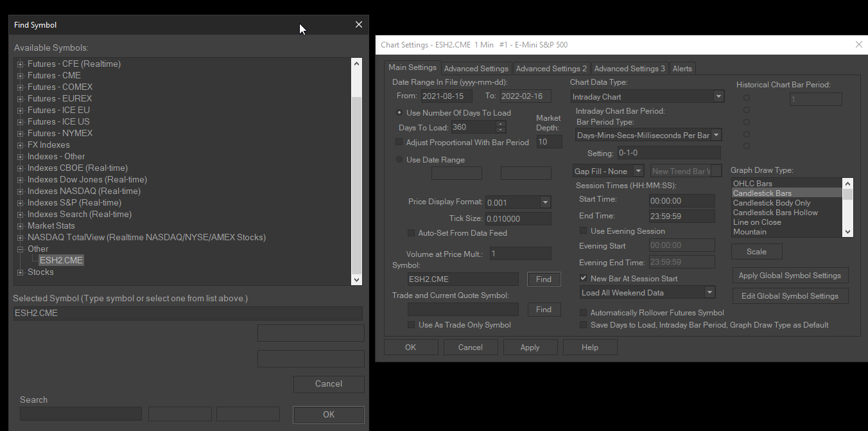The image size is (868, 431).
Task: Click Find button next to Symbol field
Action: (544, 279)
